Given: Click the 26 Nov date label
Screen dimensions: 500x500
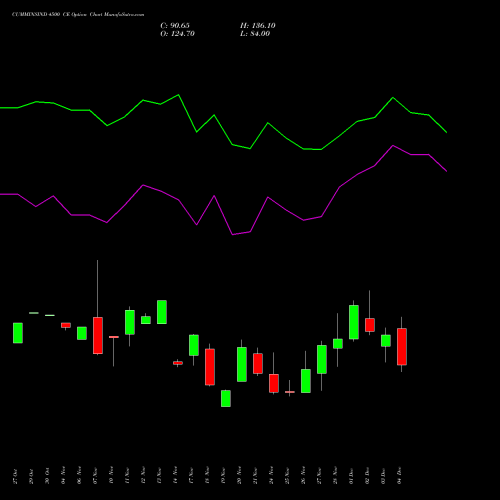Looking at the screenshot, I should [x=303, y=476].
